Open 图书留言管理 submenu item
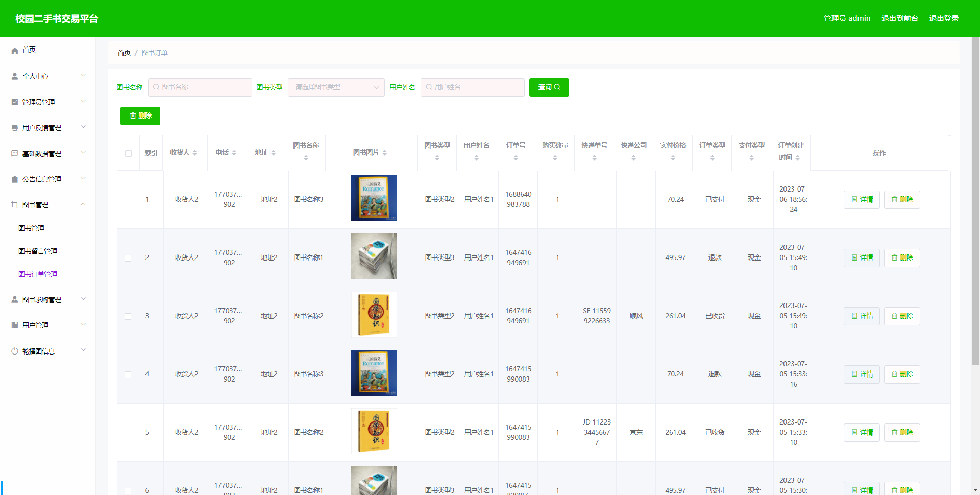 pos(38,251)
